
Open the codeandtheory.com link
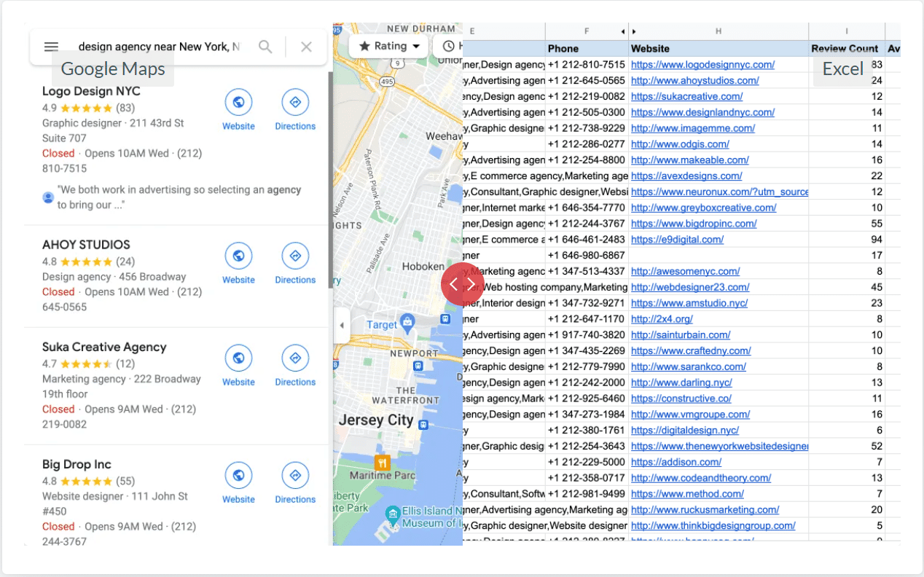[x=700, y=478]
